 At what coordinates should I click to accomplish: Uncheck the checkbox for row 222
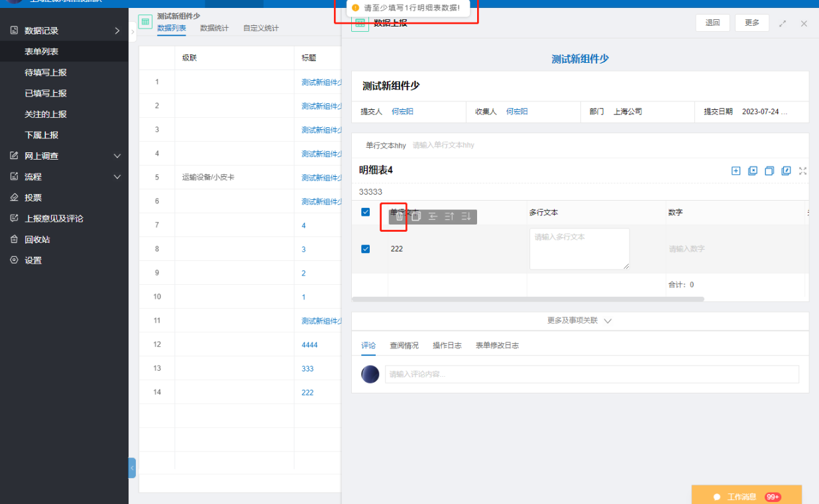point(365,249)
